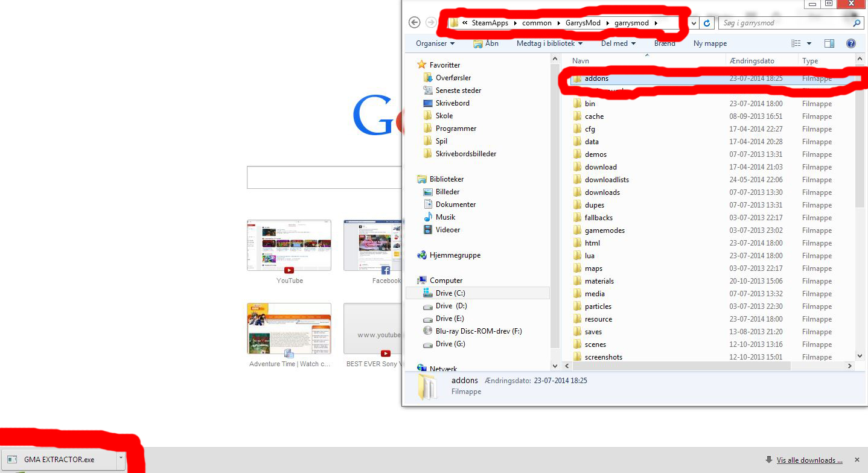Open the address bar history dropdown
The height and width of the screenshot is (473, 868).
[693, 23]
